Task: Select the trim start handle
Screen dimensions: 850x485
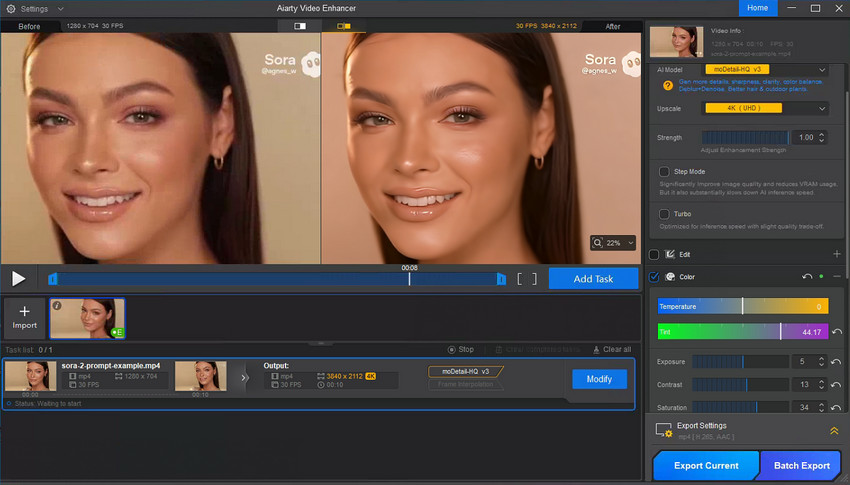Action: coord(53,279)
